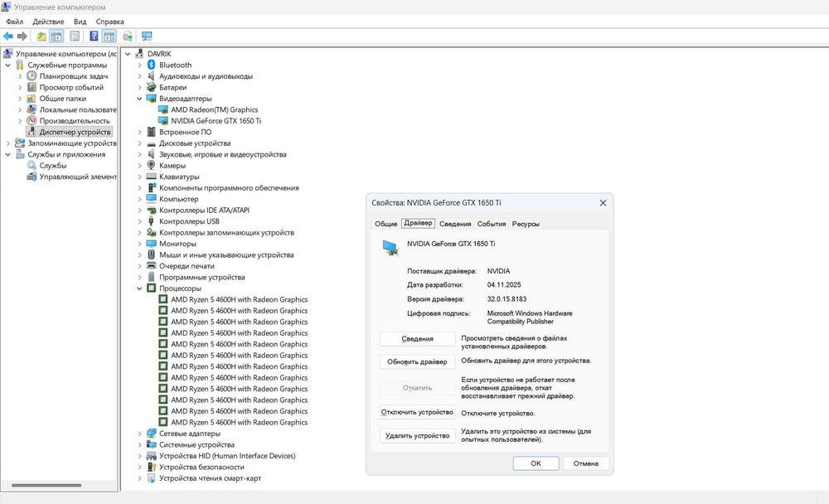Click the Планировщик заданий clock icon
This screenshot has height=504, width=829.
point(32,75)
